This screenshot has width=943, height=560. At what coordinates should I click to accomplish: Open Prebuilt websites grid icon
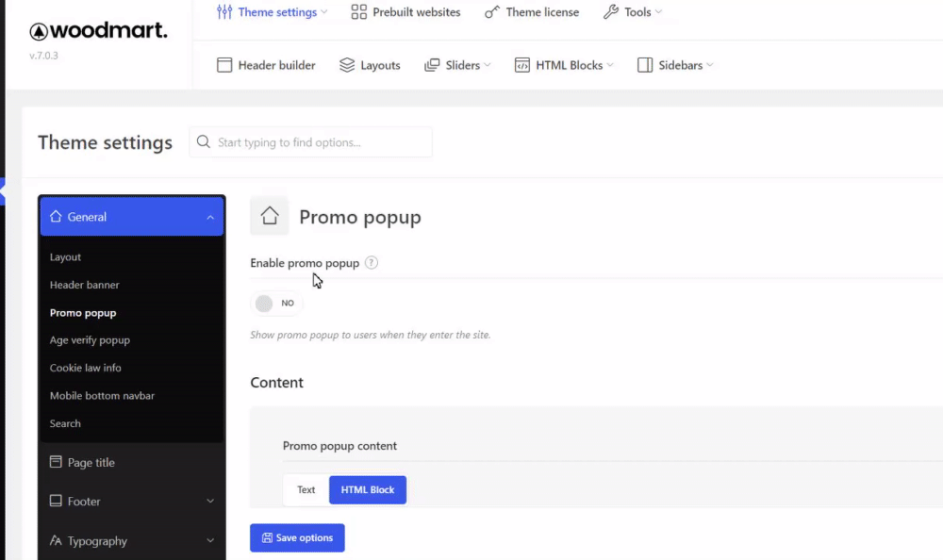[358, 12]
